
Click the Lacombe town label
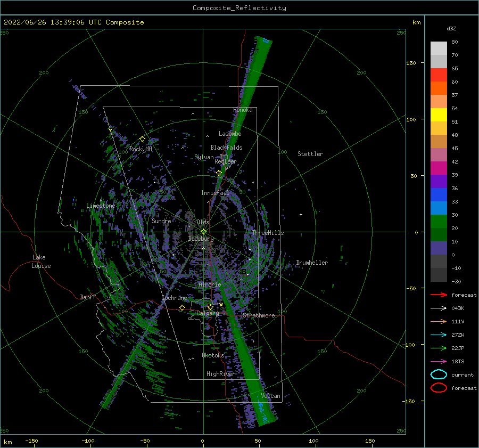coord(230,134)
